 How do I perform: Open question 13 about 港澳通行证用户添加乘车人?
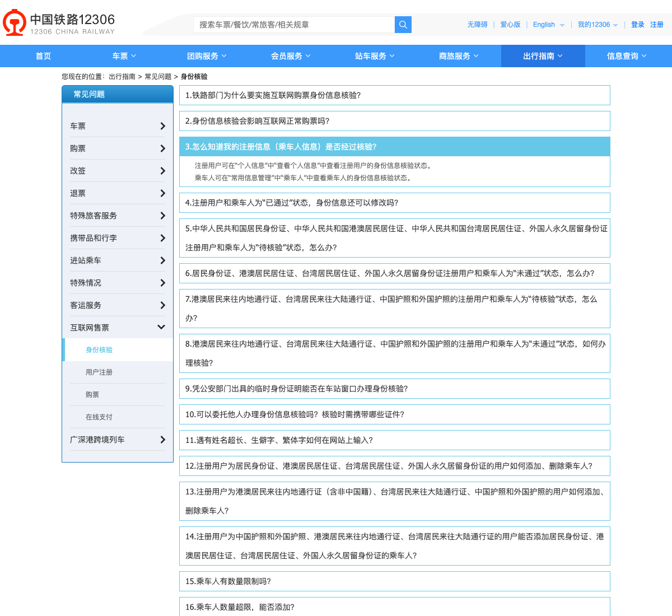pyautogui.click(x=394, y=501)
